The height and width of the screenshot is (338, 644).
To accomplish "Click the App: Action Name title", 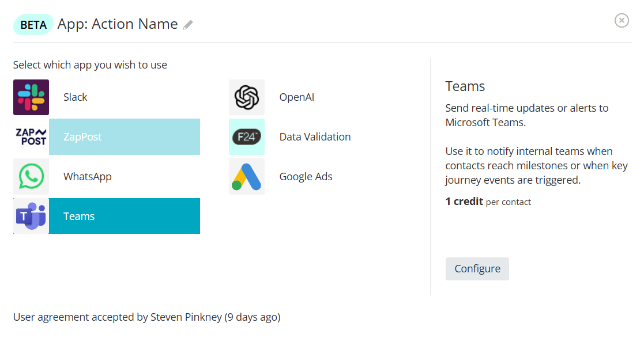I will coord(118,24).
